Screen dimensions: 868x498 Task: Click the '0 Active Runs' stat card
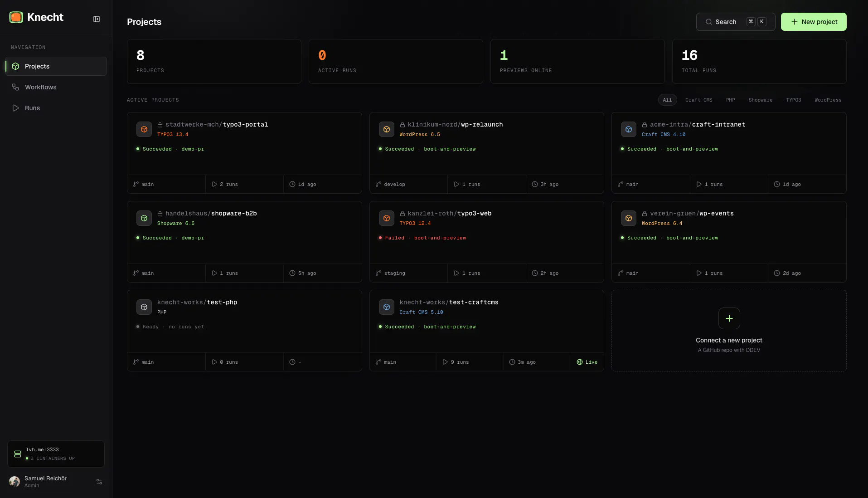(396, 61)
